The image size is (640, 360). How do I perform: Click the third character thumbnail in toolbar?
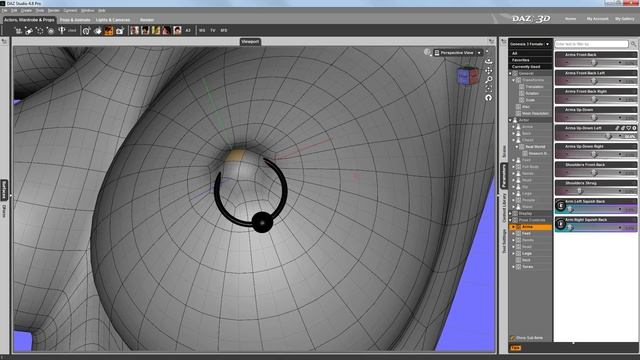coord(156,30)
